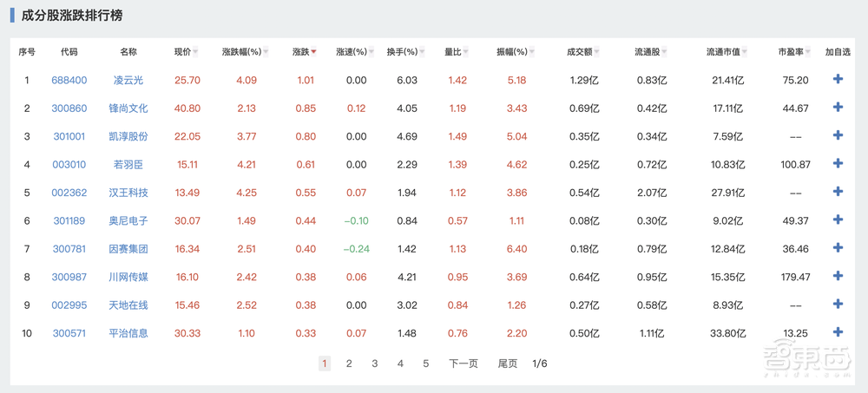The image size is (868, 393).
Task: Add 锋尚文化 to watchlist with plus icon
Action: pos(838,108)
